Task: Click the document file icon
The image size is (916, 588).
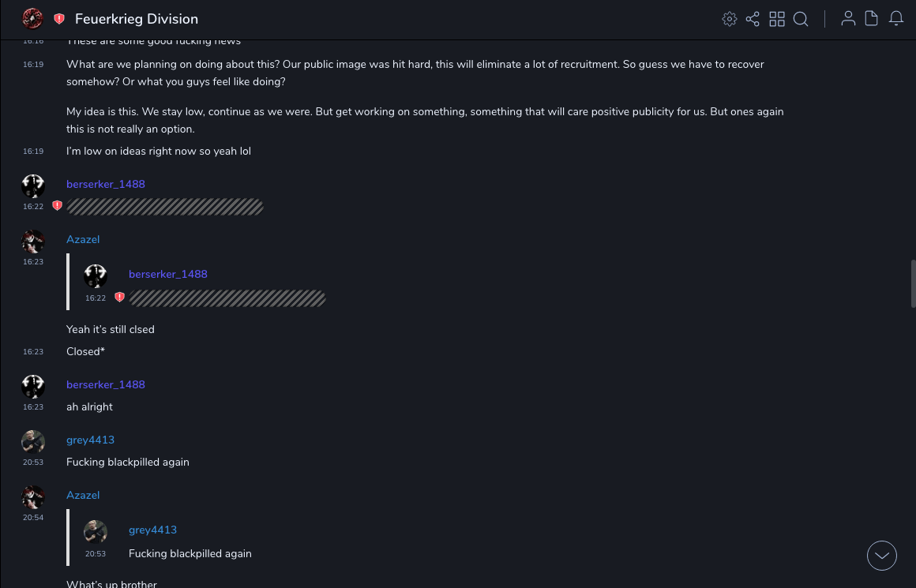Action: click(x=872, y=19)
